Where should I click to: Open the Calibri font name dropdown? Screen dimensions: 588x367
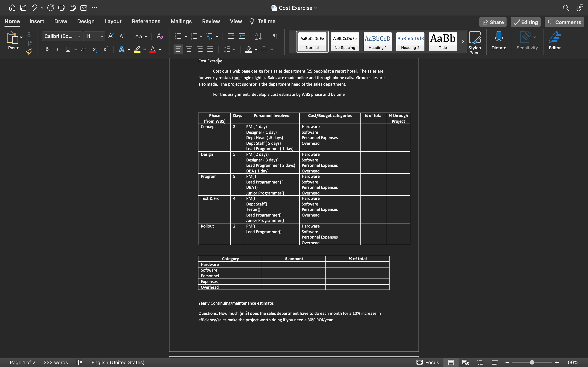pyautogui.click(x=79, y=36)
